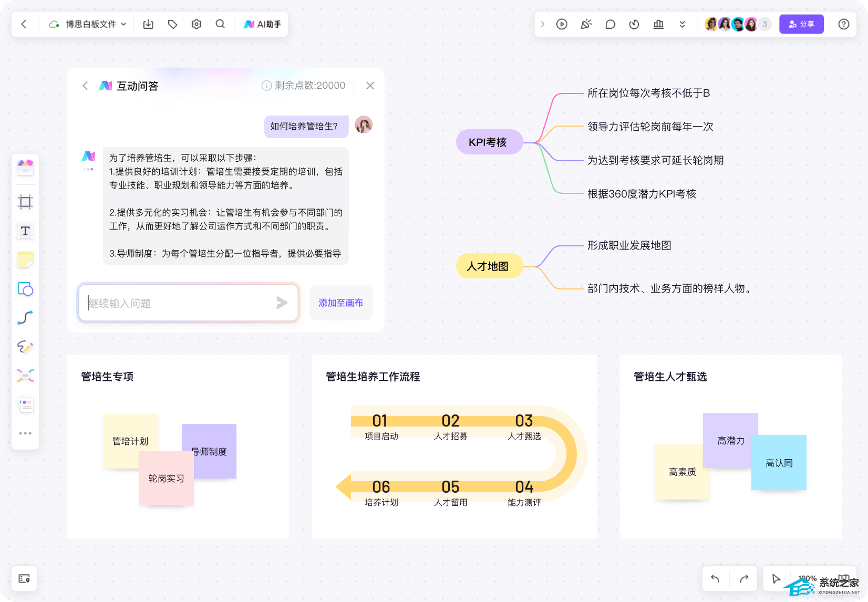
Task: Select the mind map tool
Action: click(x=25, y=376)
